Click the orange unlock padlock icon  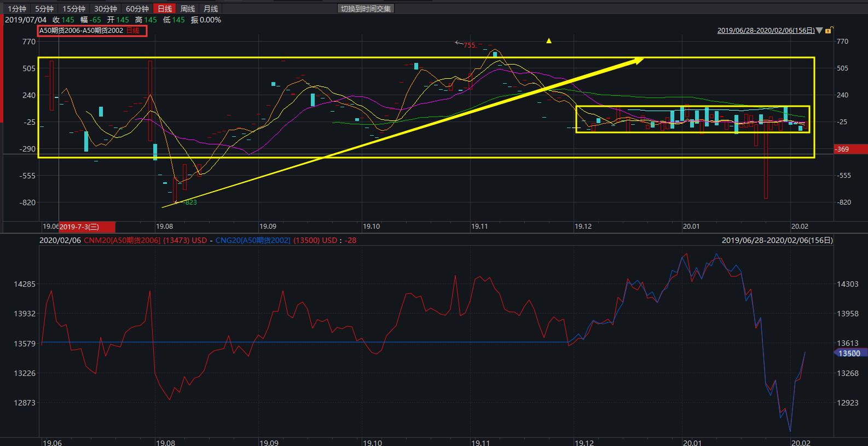830,31
